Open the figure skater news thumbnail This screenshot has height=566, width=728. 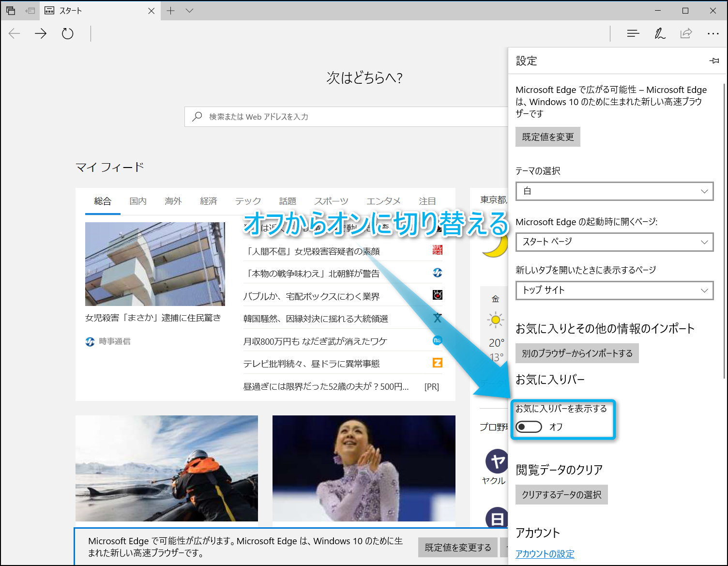click(364, 468)
